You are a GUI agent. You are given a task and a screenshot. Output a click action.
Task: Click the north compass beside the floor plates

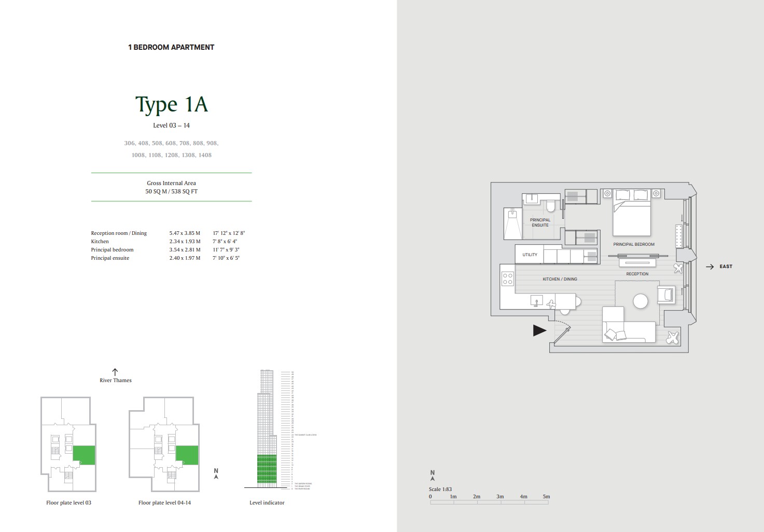pos(216,474)
